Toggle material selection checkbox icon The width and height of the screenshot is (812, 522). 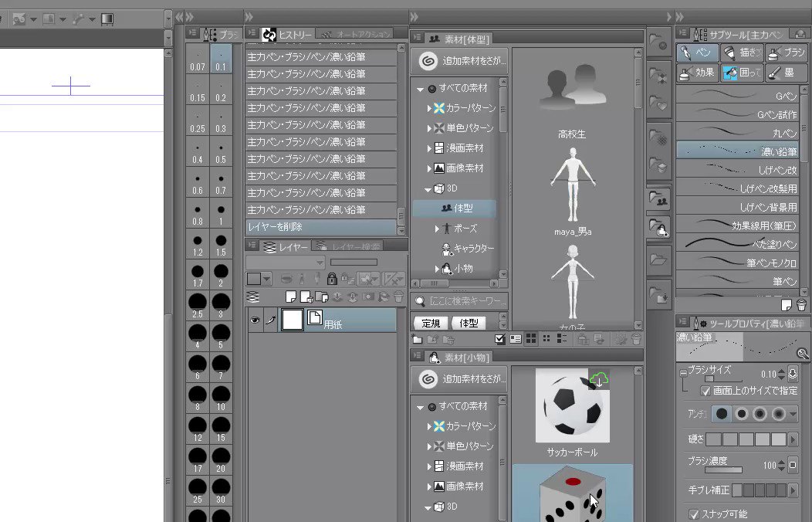(x=499, y=339)
